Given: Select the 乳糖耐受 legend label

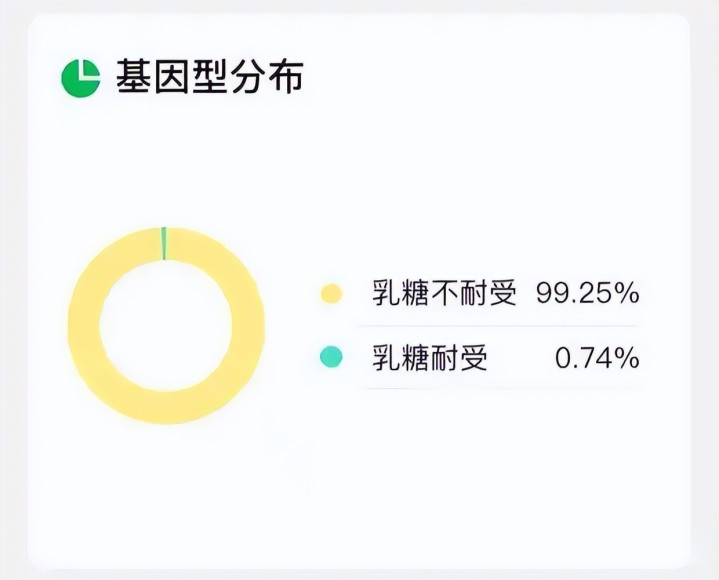Looking at the screenshot, I should point(430,357).
